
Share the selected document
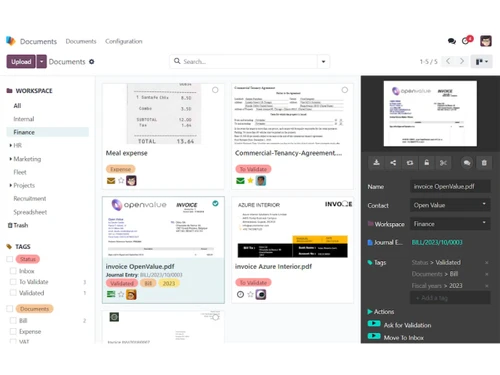pos(393,163)
